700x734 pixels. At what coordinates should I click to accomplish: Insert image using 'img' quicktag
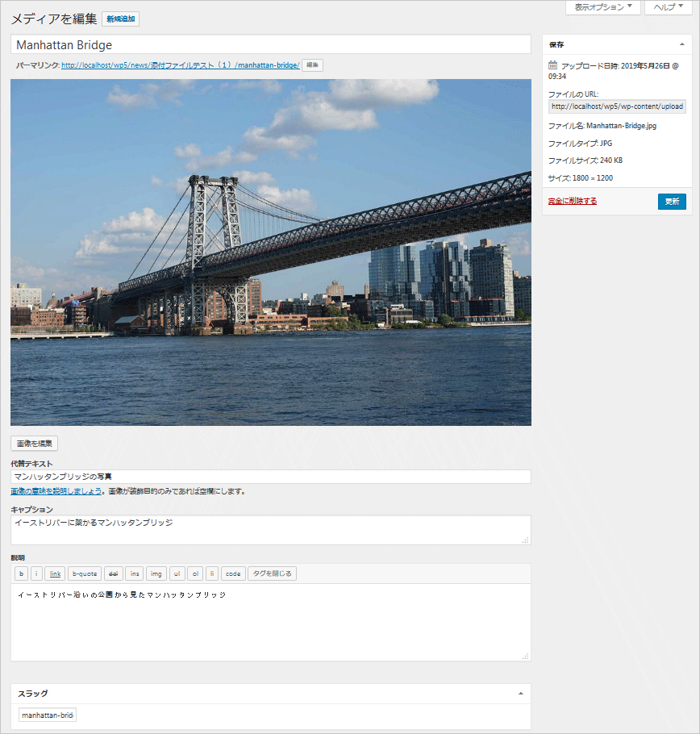(156, 573)
